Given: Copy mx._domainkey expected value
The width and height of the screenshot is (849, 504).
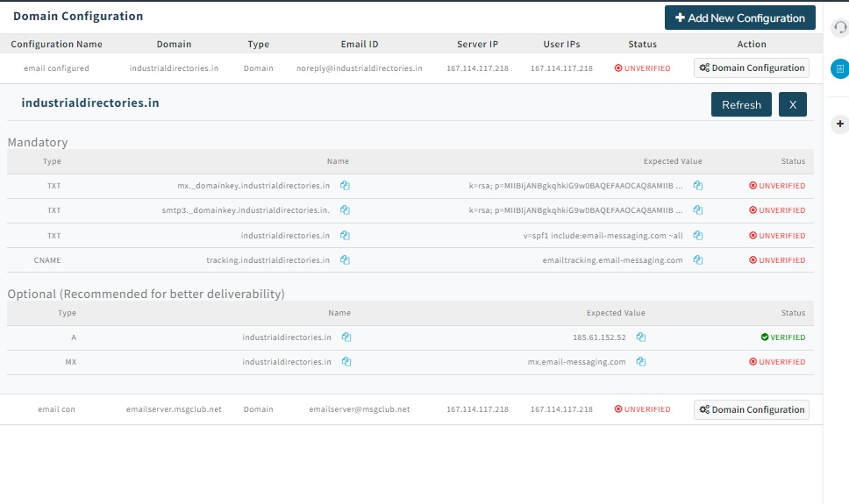Looking at the screenshot, I should tap(698, 186).
